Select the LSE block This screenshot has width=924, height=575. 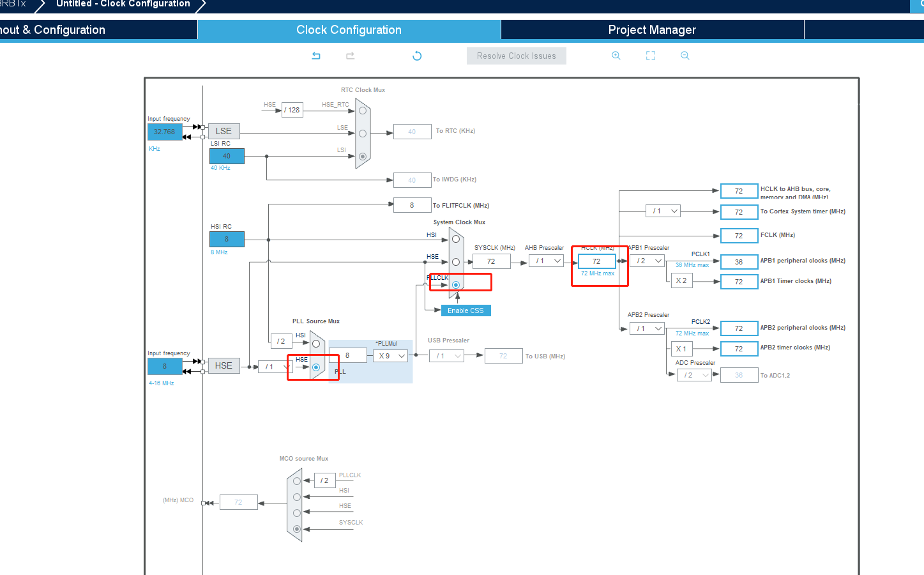[x=223, y=131]
